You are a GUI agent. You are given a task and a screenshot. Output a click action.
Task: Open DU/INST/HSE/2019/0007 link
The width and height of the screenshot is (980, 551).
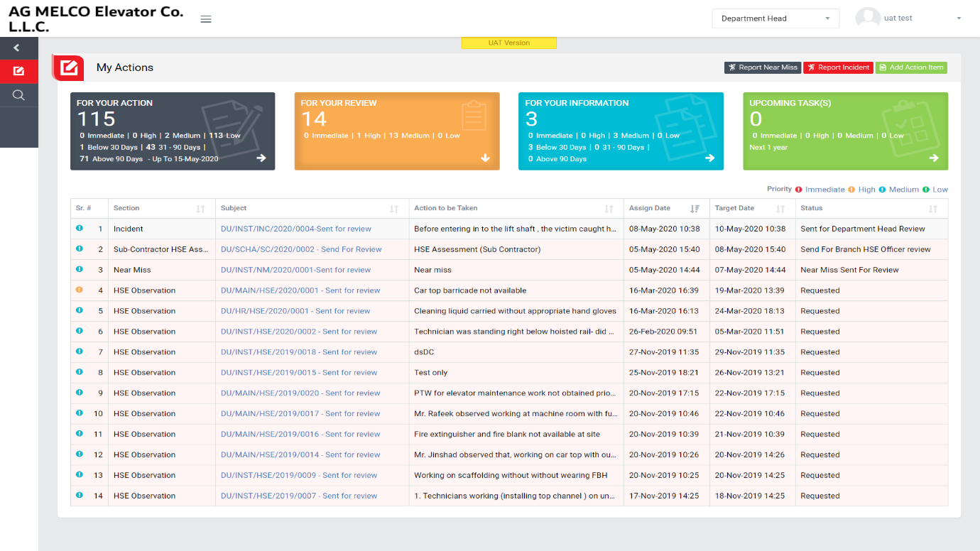click(x=299, y=496)
